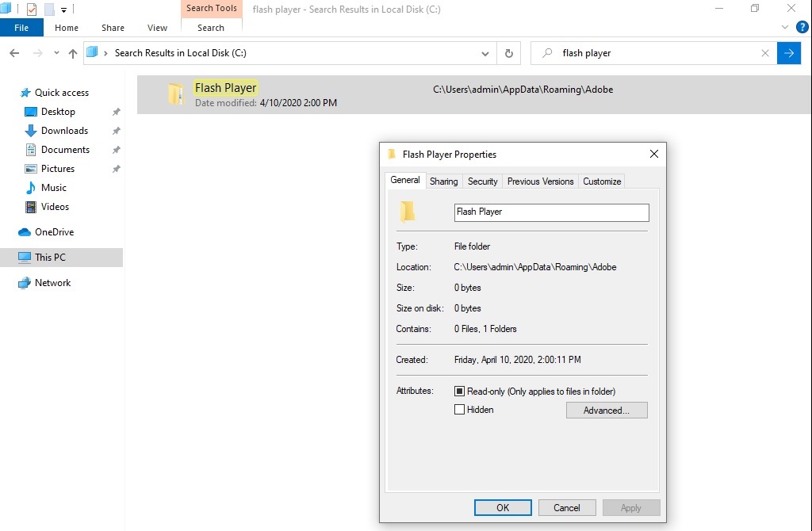Open the Music folder in sidebar
The height and width of the screenshot is (531, 812).
[54, 188]
